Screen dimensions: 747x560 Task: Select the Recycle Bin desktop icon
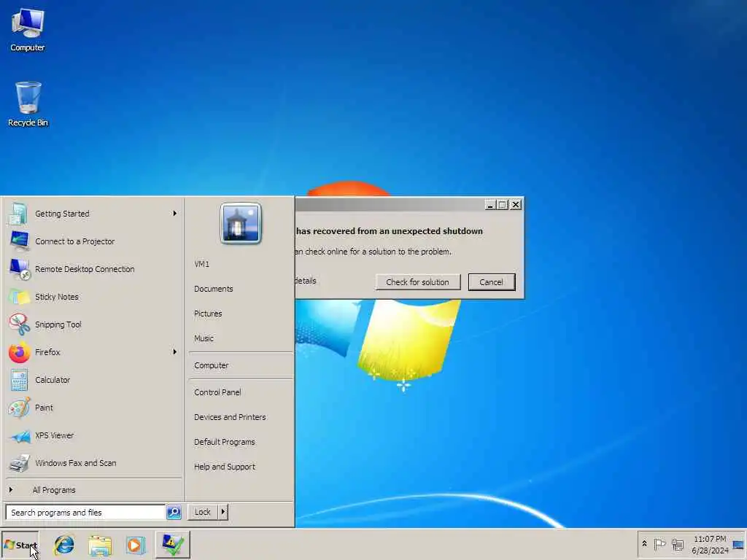tap(28, 104)
